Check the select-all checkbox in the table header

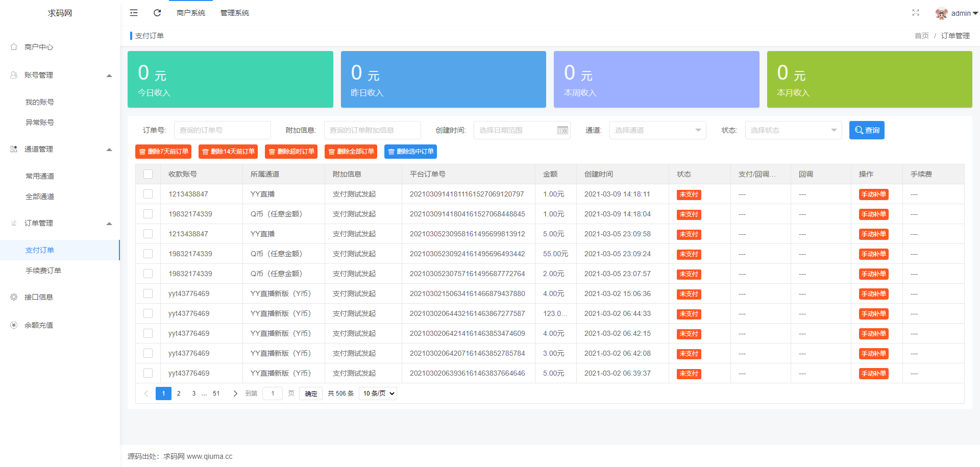tap(148, 174)
